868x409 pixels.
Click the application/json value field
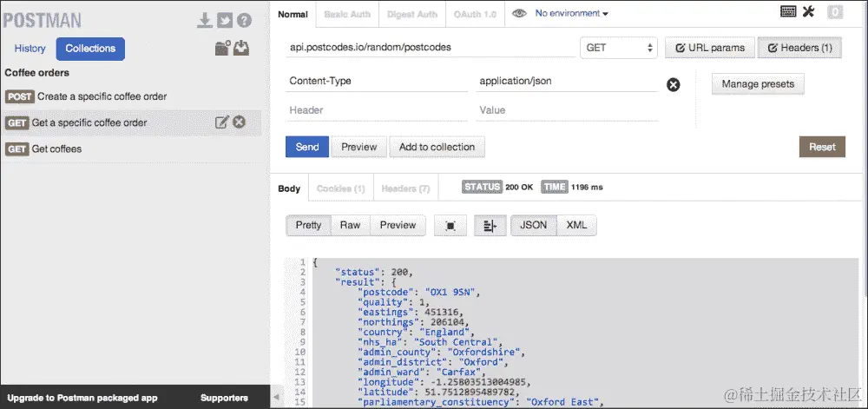point(567,82)
